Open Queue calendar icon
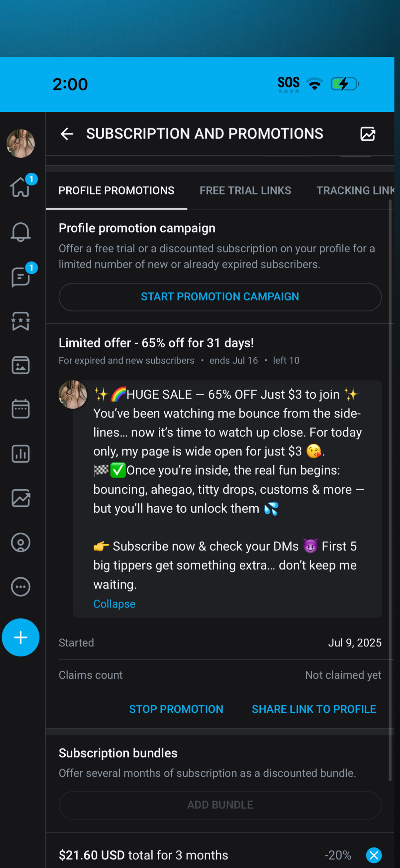The image size is (400, 868). [20, 409]
